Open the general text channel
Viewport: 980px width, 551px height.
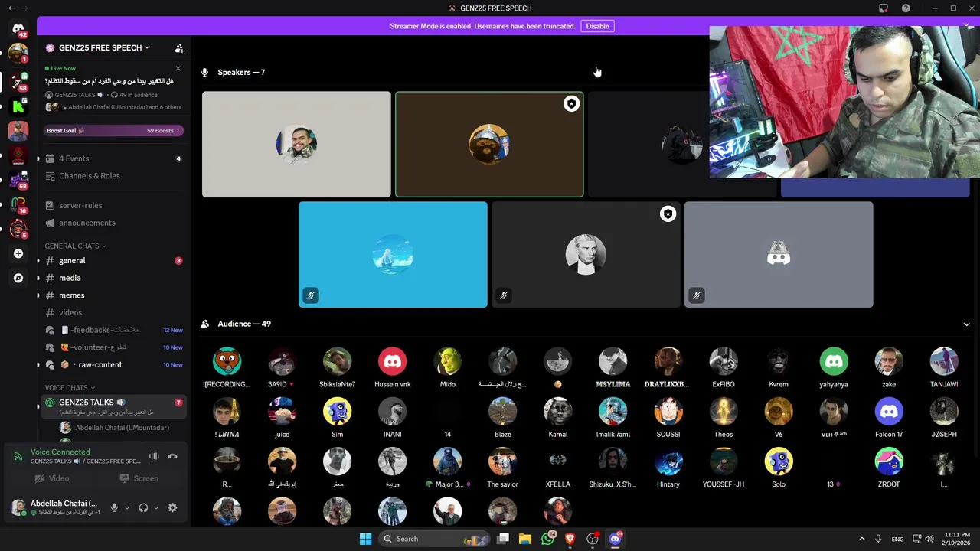tap(113, 261)
